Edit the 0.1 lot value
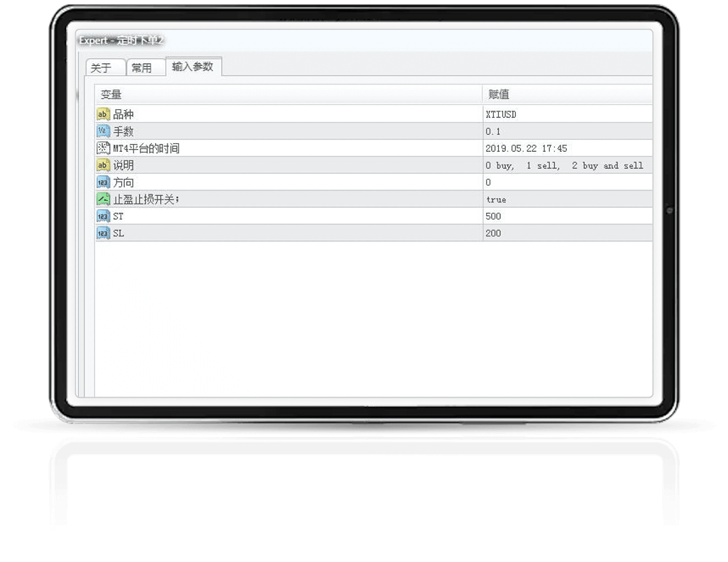 (568, 131)
